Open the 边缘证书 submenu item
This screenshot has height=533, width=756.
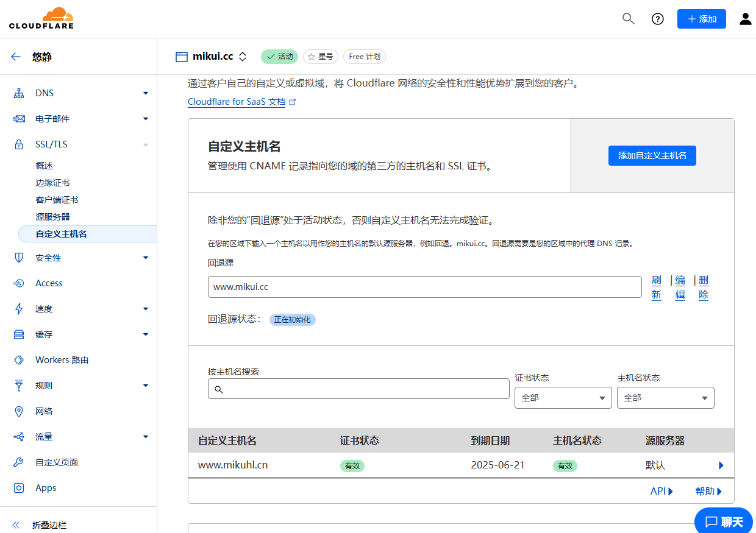click(52, 183)
